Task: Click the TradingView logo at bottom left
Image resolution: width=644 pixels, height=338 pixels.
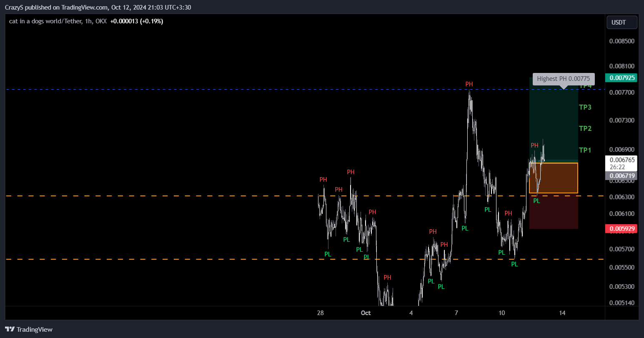Action: (29, 329)
